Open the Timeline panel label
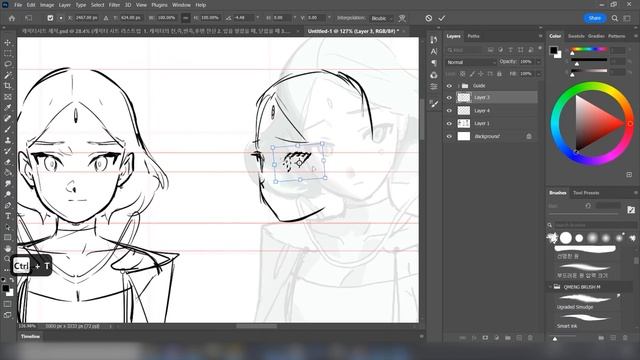The image size is (640, 360). [31, 336]
